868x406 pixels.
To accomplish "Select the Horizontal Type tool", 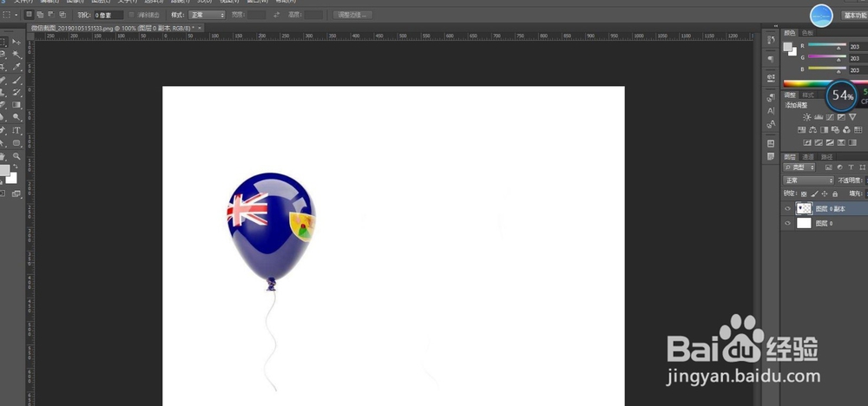I will click(16, 130).
